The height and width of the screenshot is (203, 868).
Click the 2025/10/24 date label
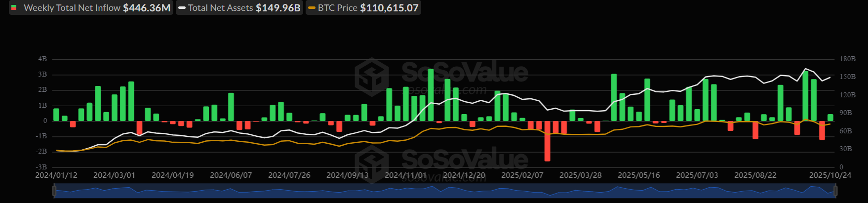click(x=830, y=175)
